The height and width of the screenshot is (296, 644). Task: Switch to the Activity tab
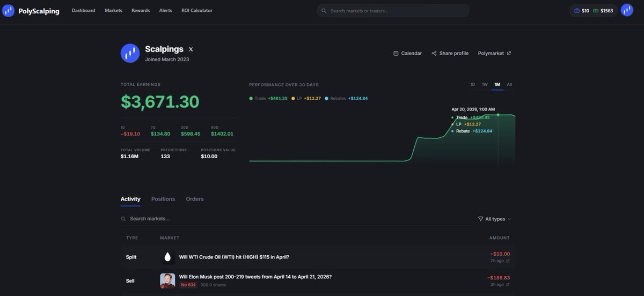click(130, 199)
